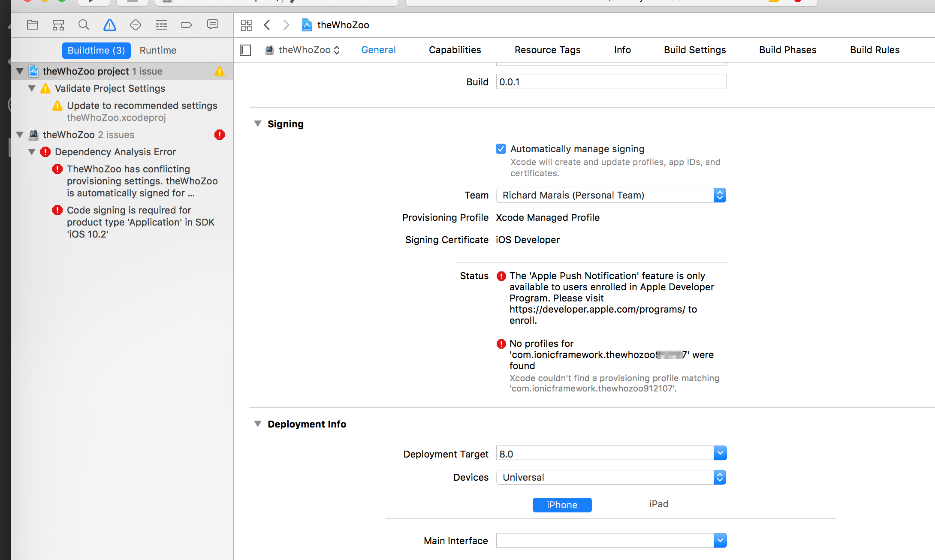Open the Project navigator folder icon
Image resolution: width=935 pixels, height=560 pixels.
(33, 25)
